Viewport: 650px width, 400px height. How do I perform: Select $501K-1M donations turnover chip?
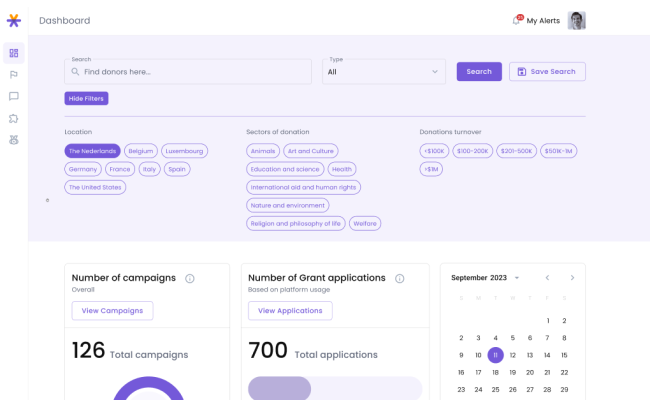click(x=558, y=151)
